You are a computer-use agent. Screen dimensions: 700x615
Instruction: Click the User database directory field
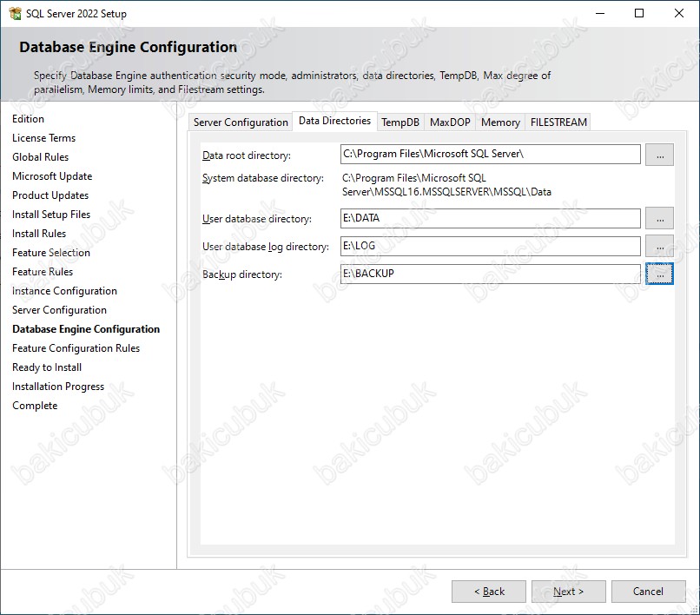(x=490, y=218)
